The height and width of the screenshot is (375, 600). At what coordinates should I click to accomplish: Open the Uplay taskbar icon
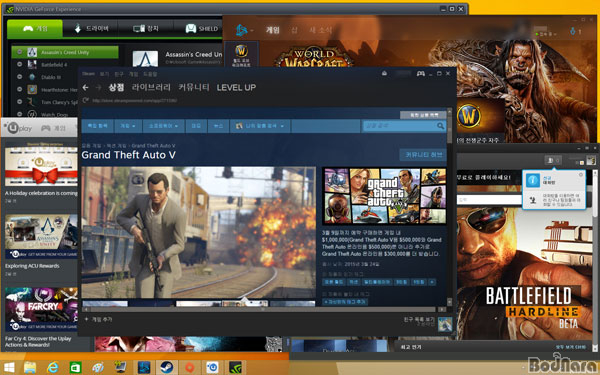point(212,367)
